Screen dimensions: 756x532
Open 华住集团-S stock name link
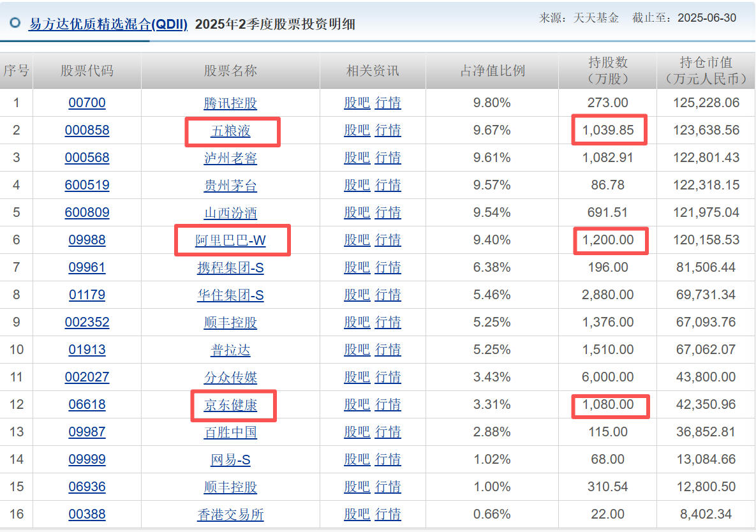pos(230,295)
